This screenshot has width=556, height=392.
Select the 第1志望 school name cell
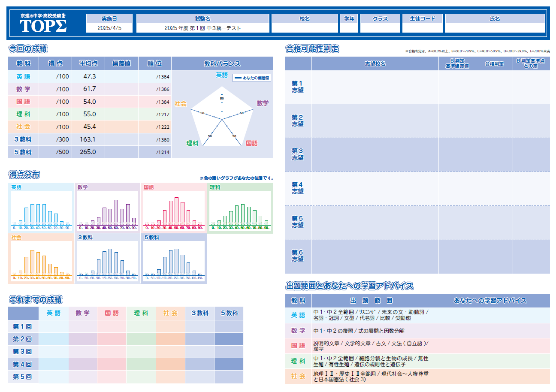[x=375, y=87]
